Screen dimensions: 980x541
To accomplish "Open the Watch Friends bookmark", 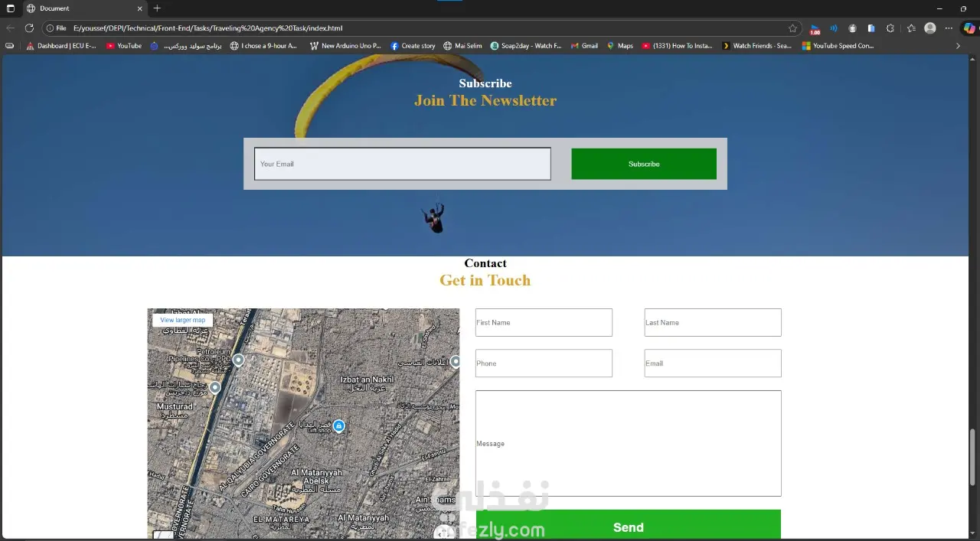I will (x=756, y=46).
